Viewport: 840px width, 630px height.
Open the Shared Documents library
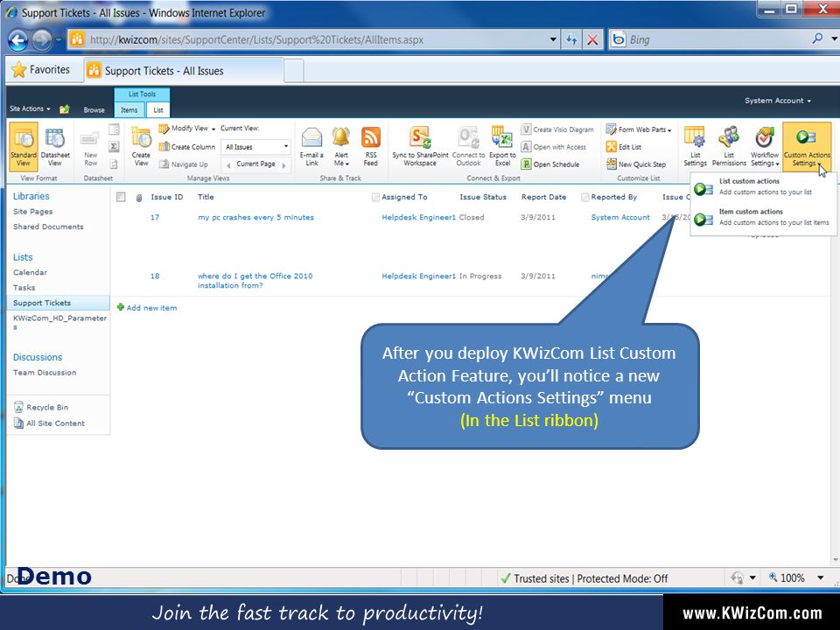point(48,227)
